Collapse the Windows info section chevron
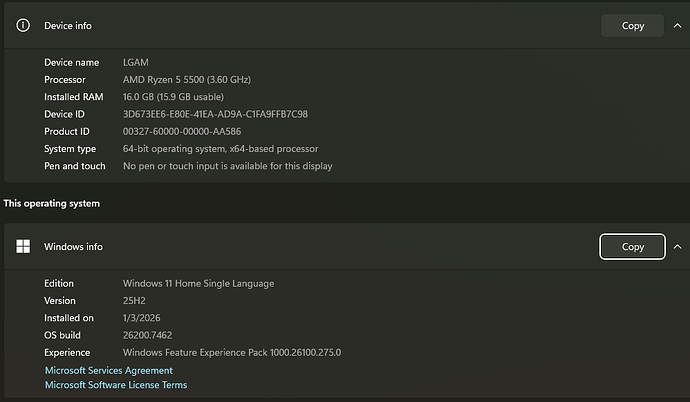The height and width of the screenshot is (402, 690). 677,247
